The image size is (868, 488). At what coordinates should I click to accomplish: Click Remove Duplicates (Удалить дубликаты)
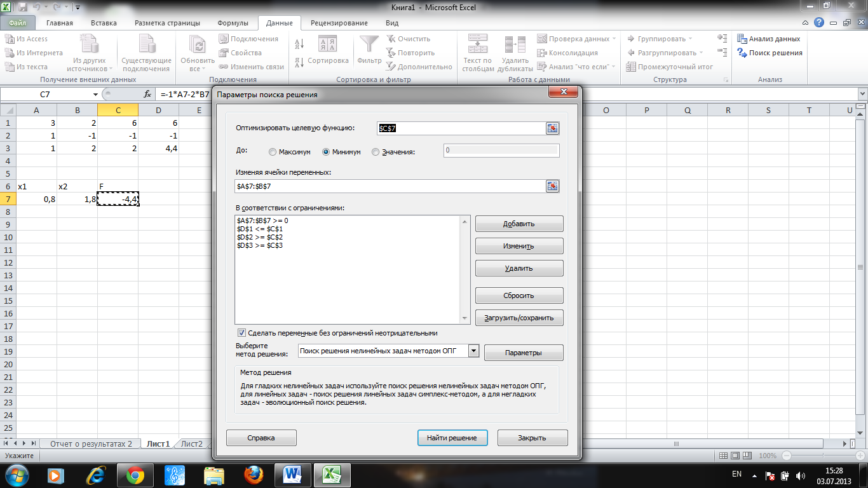pyautogui.click(x=515, y=53)
